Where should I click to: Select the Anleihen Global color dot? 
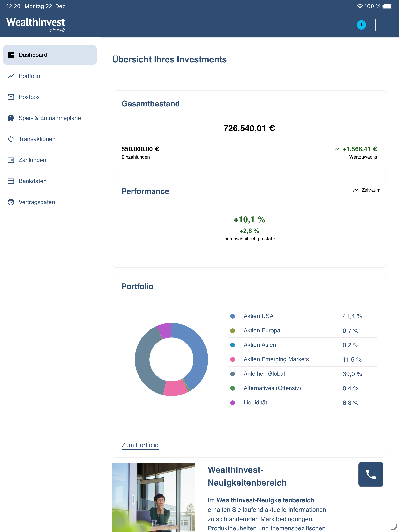[232, 374]
